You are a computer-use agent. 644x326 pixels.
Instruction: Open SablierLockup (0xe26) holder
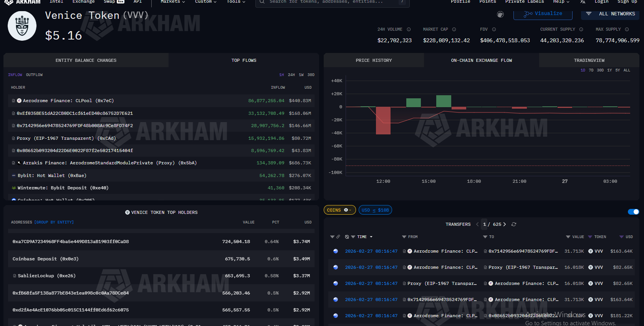pyautogui.click(x=46, y=276)
